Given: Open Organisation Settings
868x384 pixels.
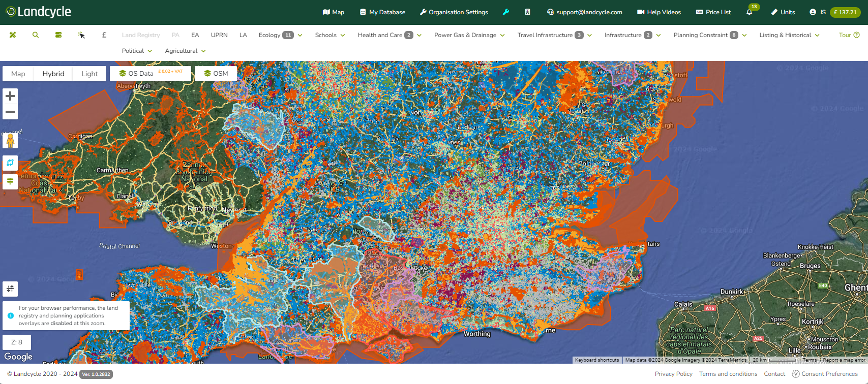Looking at the screenshot, I should click(454, 12).
